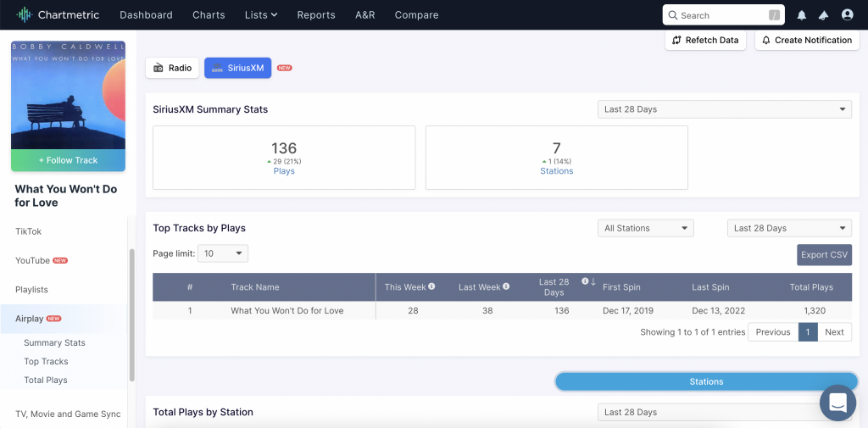Image resolution: width=868 pixels, height=428 pixels.
Task: Click 'What You Won't Do for Love' table row
Action: click(502, 311)
